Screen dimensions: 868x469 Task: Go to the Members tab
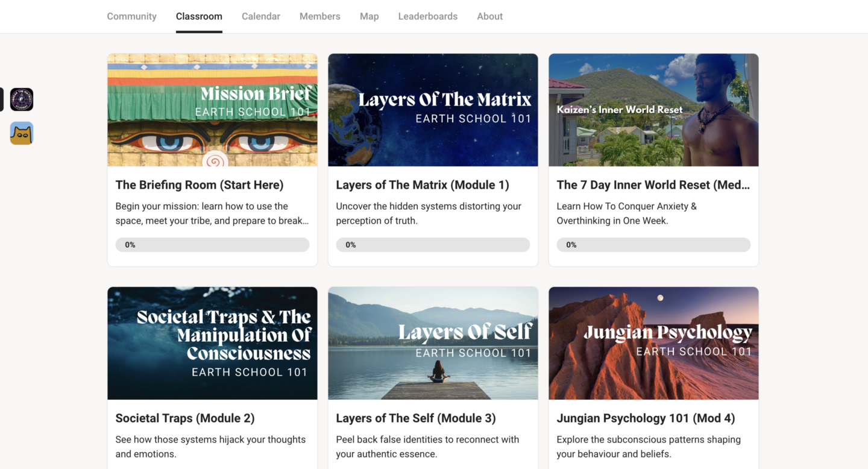[319, 16]
